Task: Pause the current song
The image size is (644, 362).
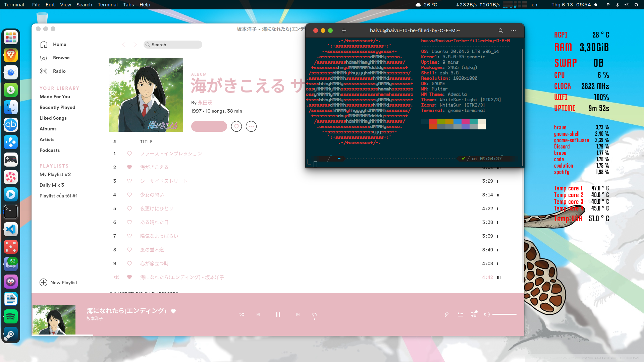Action: [x=278, y=314]
